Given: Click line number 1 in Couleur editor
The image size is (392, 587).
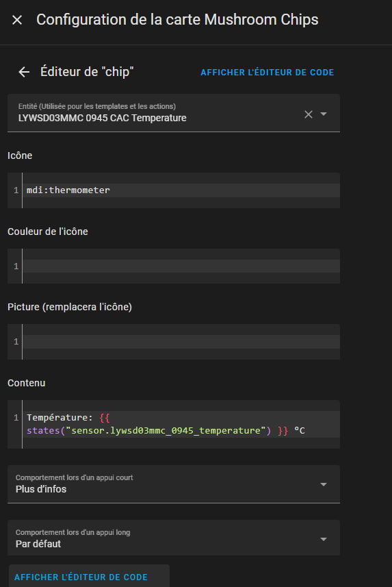Looking at the screenshot, I should click(16, 266).
